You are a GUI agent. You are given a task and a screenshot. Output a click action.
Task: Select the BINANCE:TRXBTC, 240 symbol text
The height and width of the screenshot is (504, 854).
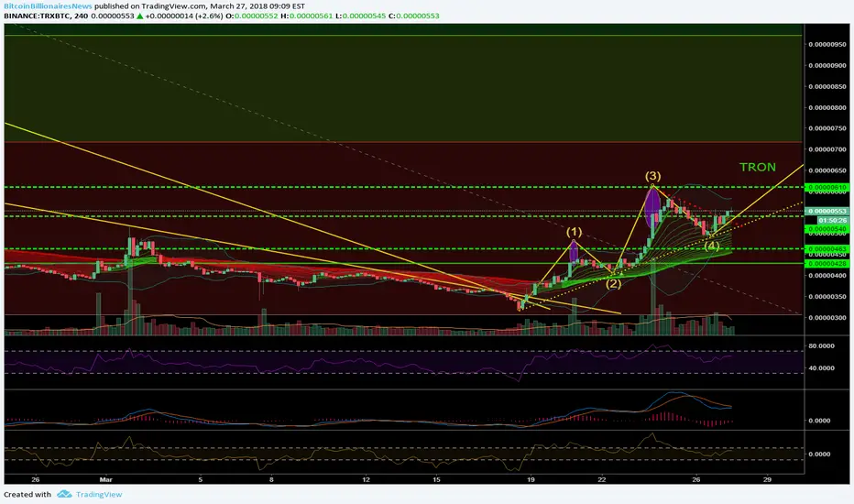tap(47, 16)
